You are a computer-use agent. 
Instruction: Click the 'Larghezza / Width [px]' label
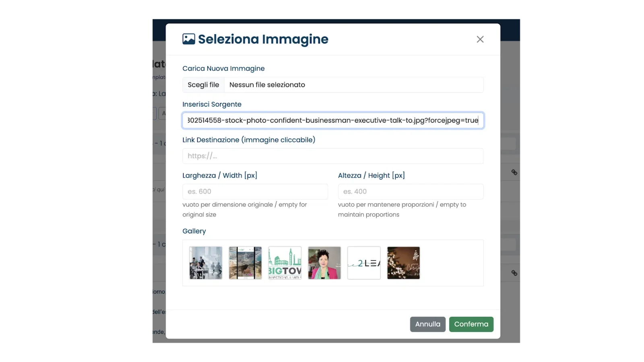click(x=220, y=175)
